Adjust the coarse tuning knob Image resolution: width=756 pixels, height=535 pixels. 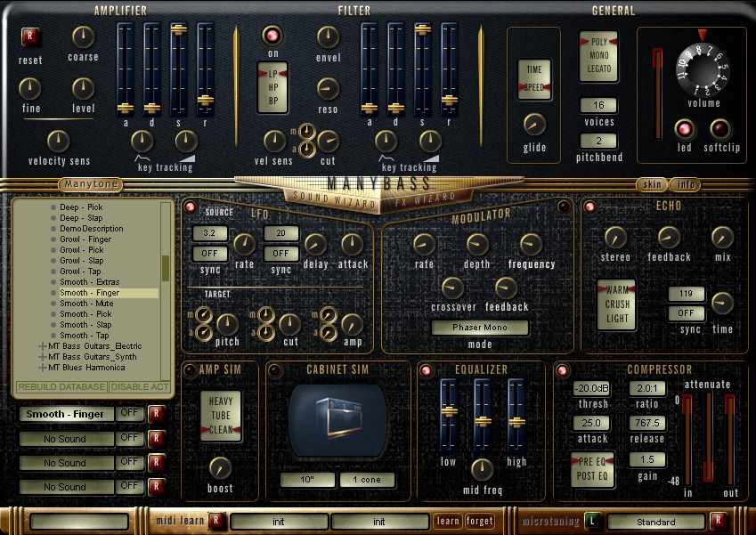(x=83, y=37)
